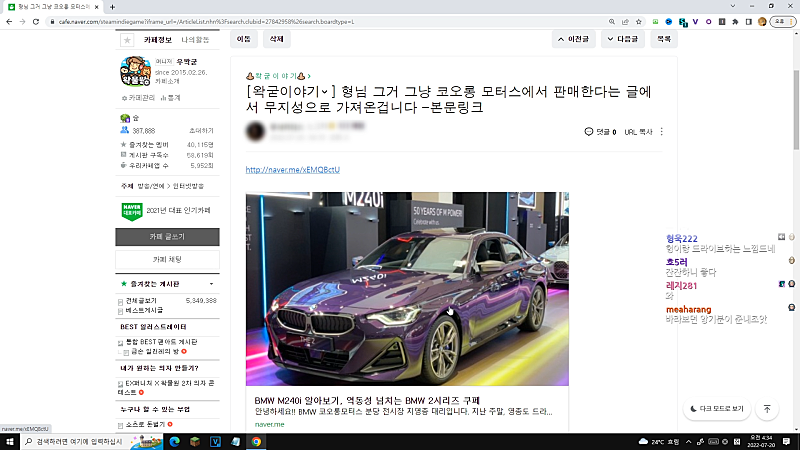Image resolution: width=800 pixels, height=450 pixels.
Task: Open the Chrome side panel icon
Action: [x=748, y=22]
